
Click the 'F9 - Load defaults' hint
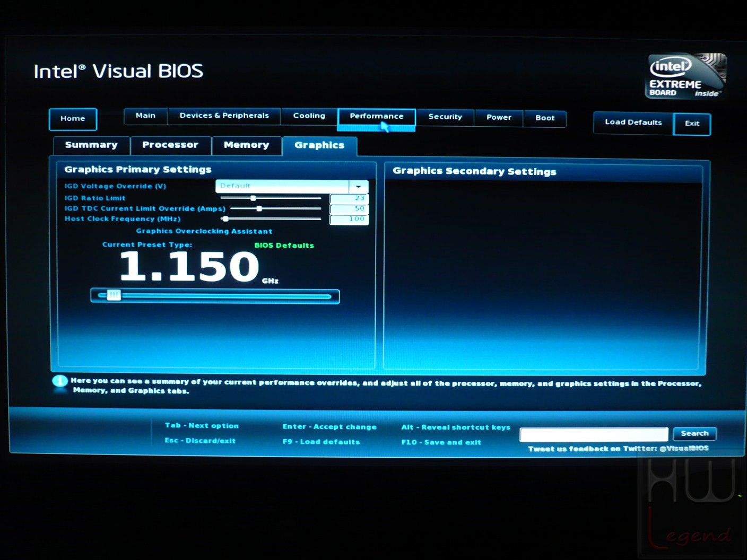321,442
